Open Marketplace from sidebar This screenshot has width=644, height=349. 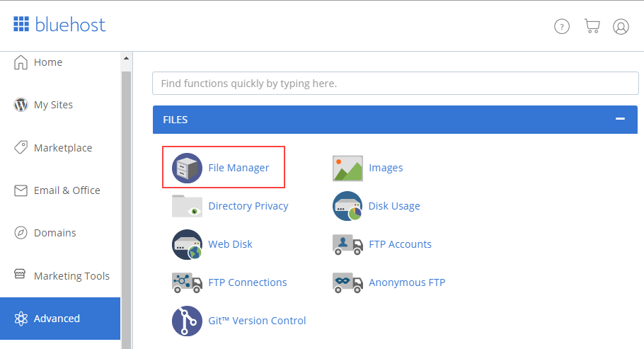(62, 148)
